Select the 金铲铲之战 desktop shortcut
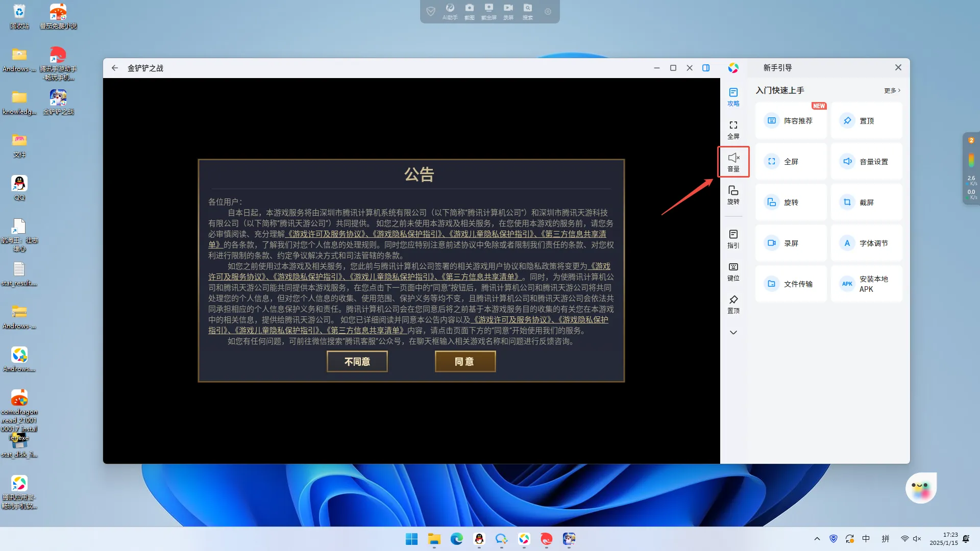The width and height of the screenshot is (980, 551). [58, 102]
